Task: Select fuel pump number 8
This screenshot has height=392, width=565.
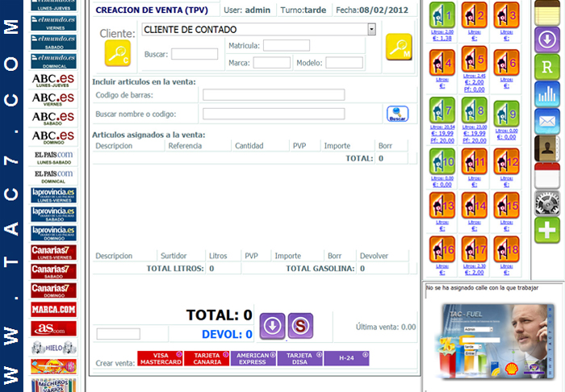Action: 475,111
